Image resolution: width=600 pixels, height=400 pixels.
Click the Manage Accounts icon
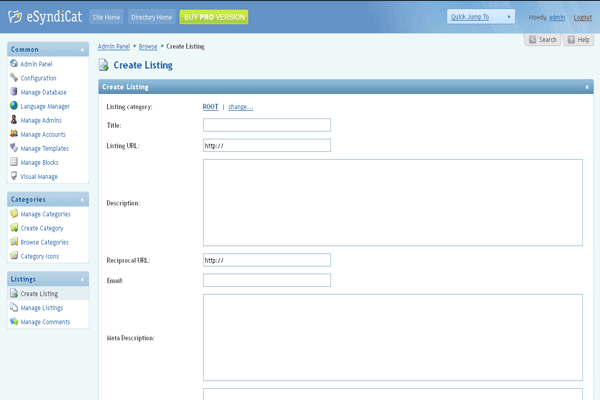(x=14, y=134)
